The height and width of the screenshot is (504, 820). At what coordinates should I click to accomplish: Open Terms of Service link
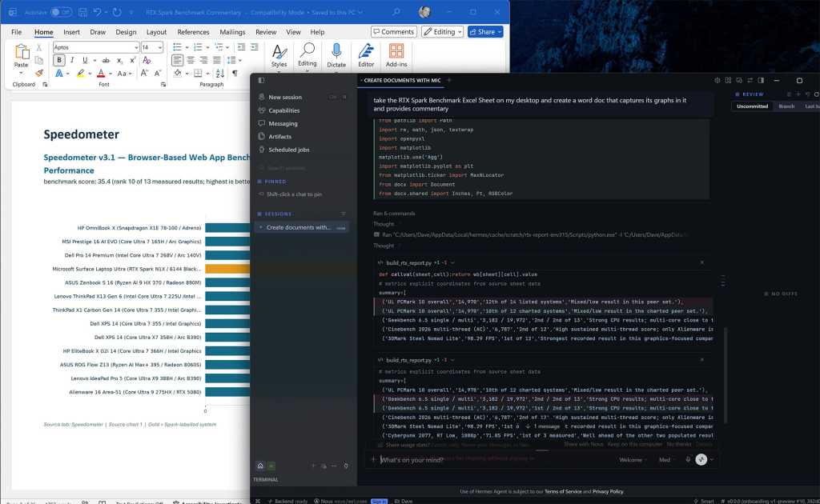pos(563,491)
